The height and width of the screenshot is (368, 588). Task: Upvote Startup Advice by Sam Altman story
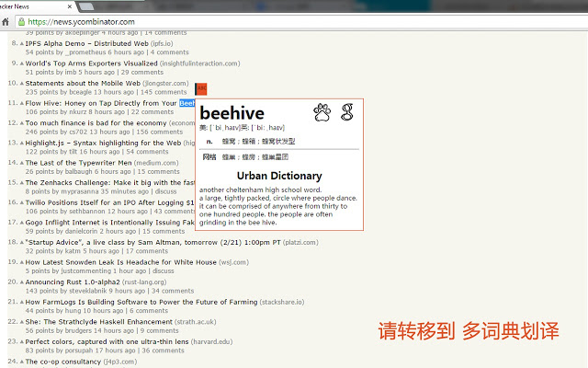point(22,243)
